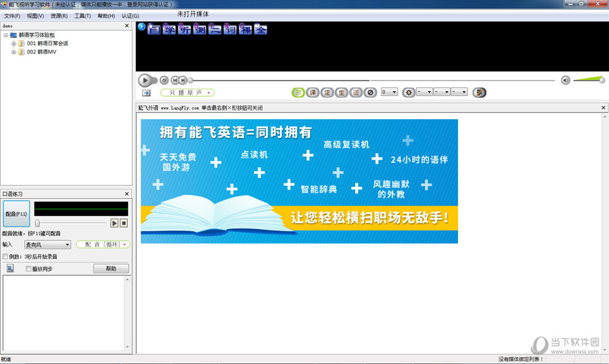The image size is (609, 364).
Task: Open the 文件(F) menu
Action: click(x=12, y=16)
